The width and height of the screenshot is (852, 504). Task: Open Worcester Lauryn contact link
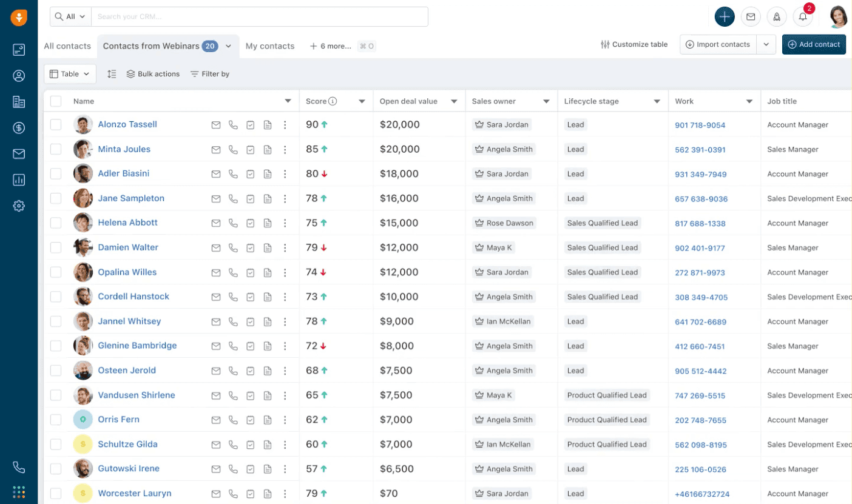coord(135,493)
